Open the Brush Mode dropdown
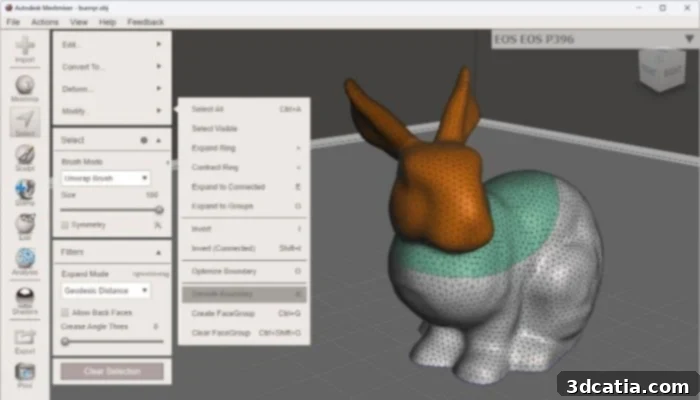Screen dimensions: 700x400 click(x=105, y=178)
